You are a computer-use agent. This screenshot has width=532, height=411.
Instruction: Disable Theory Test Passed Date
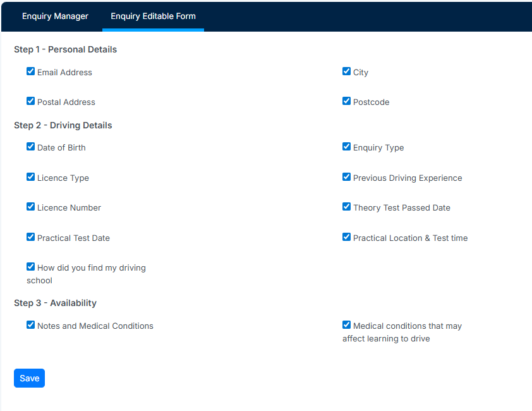coord(346,207)
